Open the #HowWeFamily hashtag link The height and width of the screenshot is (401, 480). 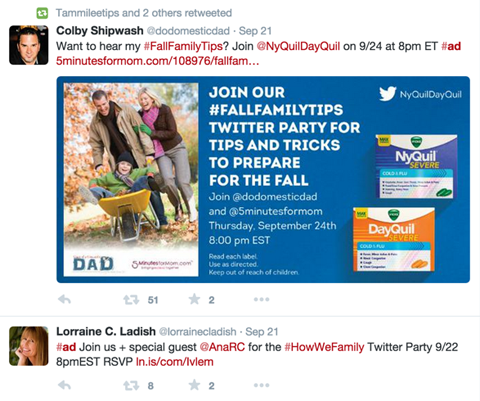pos(324,347)
